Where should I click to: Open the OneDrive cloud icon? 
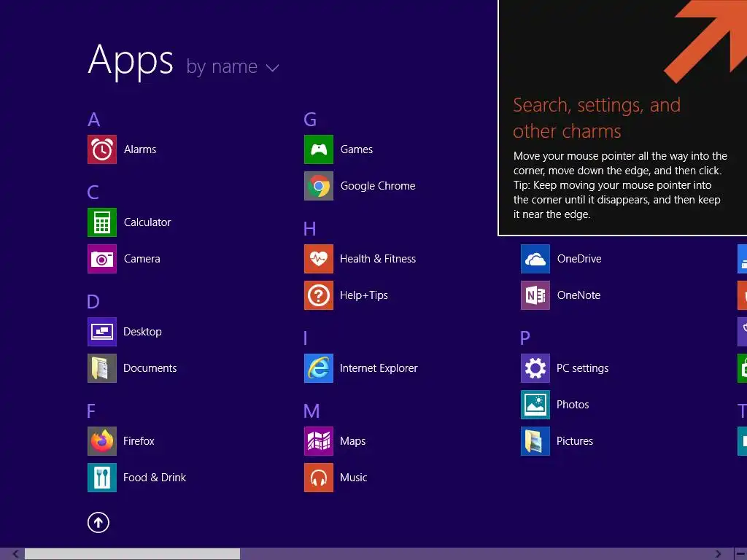click(535, 259)
